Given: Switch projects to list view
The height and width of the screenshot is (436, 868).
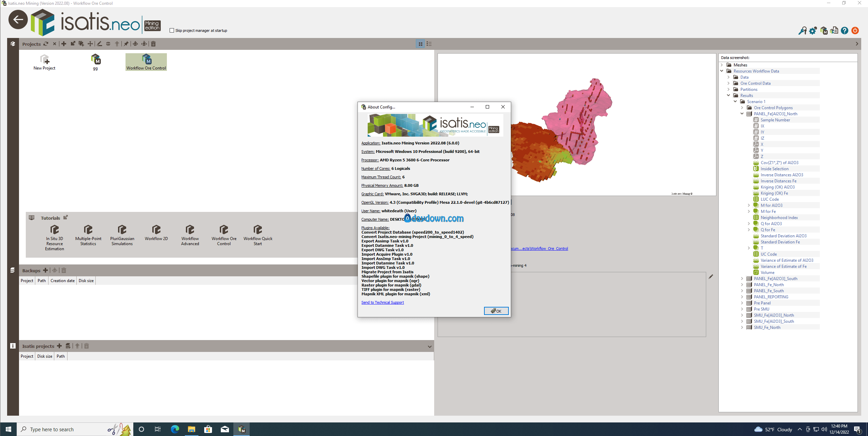Looking at the screenshot, I should [429, 44].
